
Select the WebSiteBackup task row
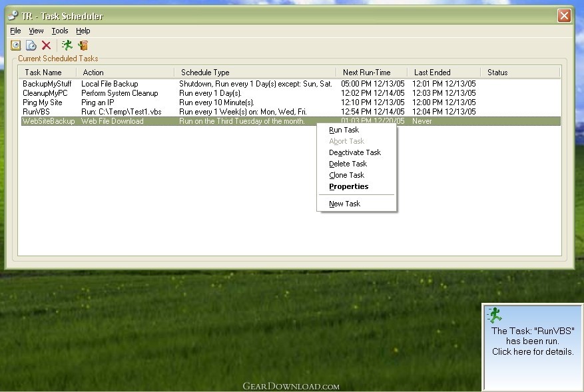[290, 121]
